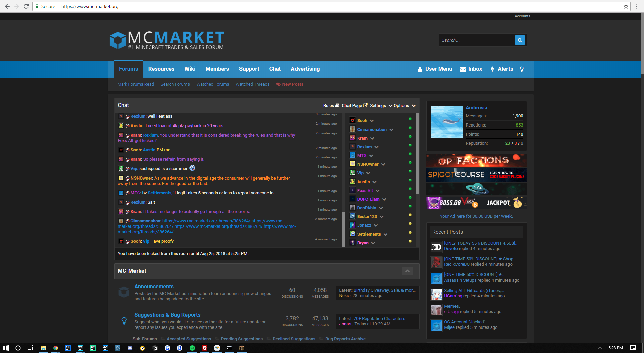
Task: Click Ambrosia's profile avatar image
Action: (x=447, y=122)
